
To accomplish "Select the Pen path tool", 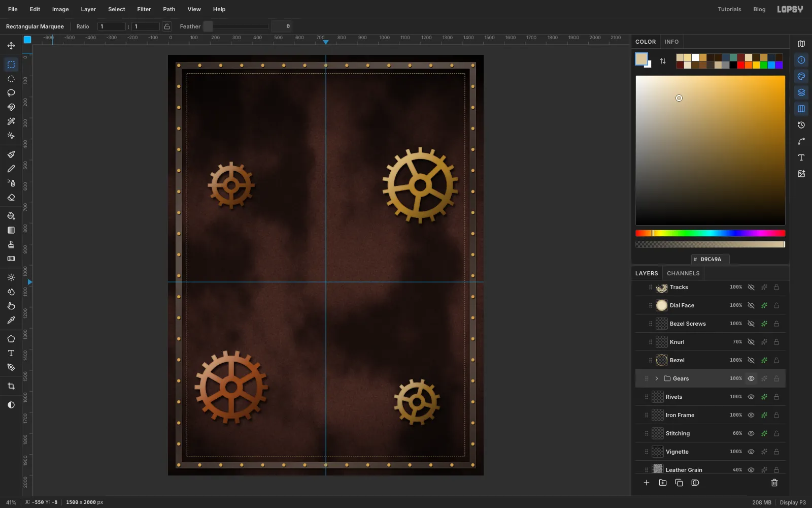I will 11,367.
